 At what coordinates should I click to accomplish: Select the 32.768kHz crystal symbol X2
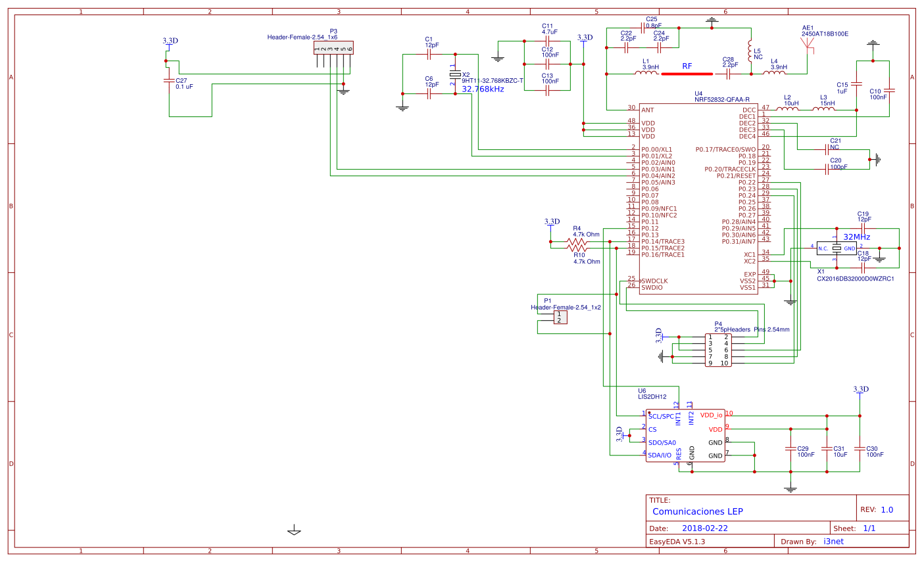[x=454, y=76]
